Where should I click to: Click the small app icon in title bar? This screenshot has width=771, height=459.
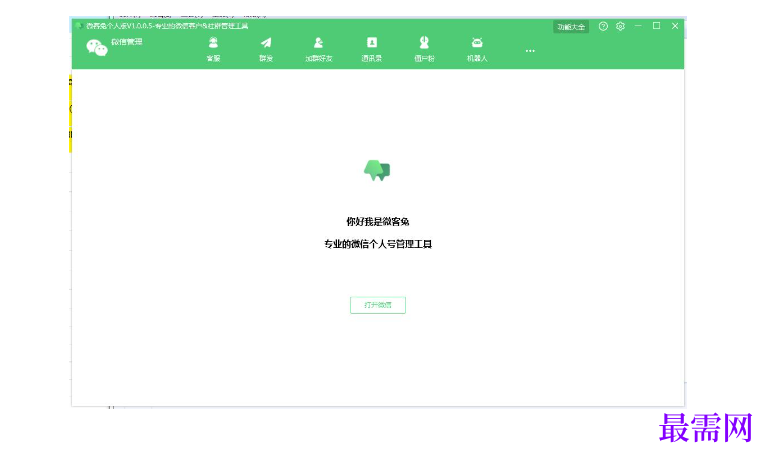79,26
